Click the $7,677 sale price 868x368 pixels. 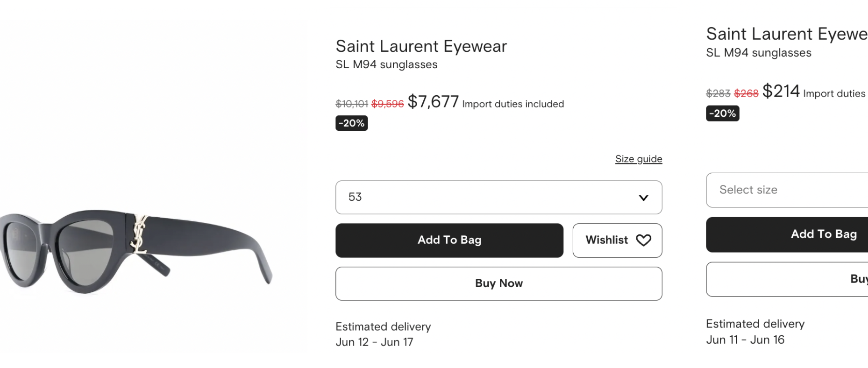coord(433,101)
